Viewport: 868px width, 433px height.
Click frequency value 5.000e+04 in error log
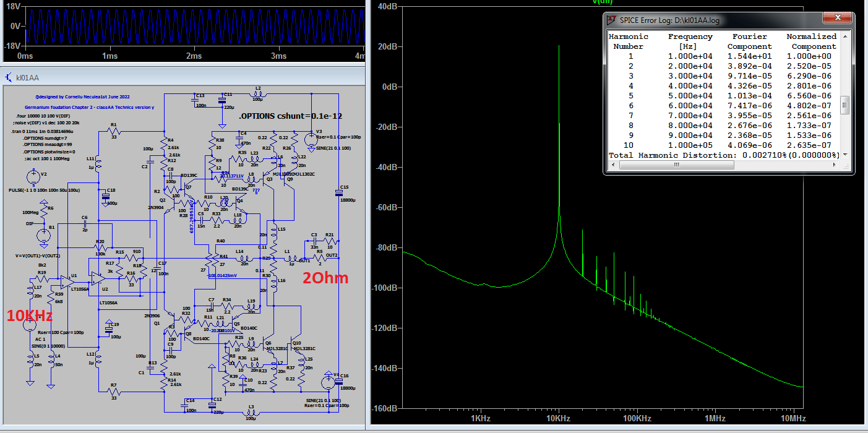point(690,96)
